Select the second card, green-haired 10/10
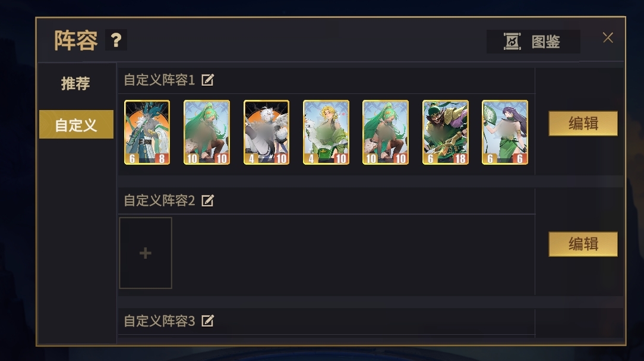 [207, 133]
